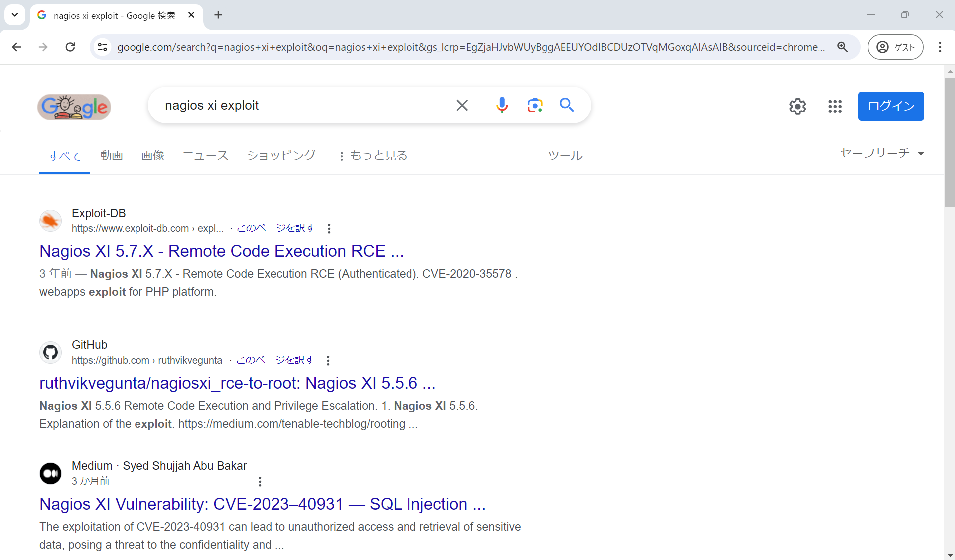
Task: Click the Google doodle logo
Action: (x=74, y=107)
